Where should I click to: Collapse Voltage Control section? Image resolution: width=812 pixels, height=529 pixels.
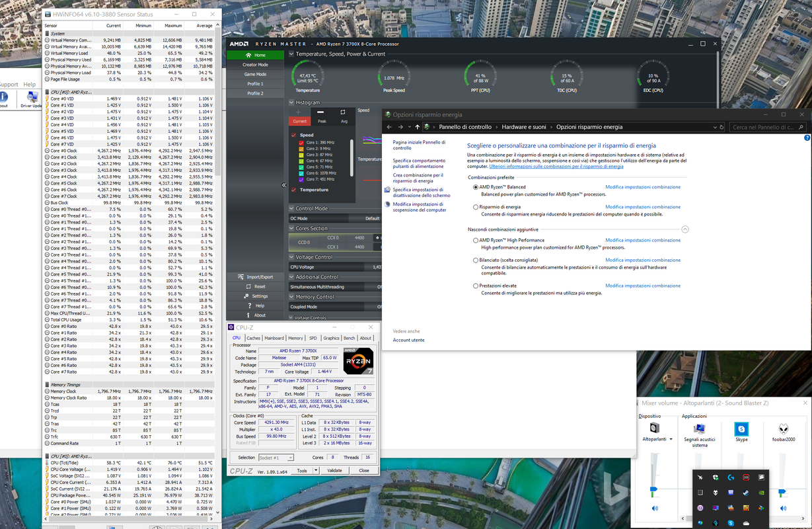point(292,257)
